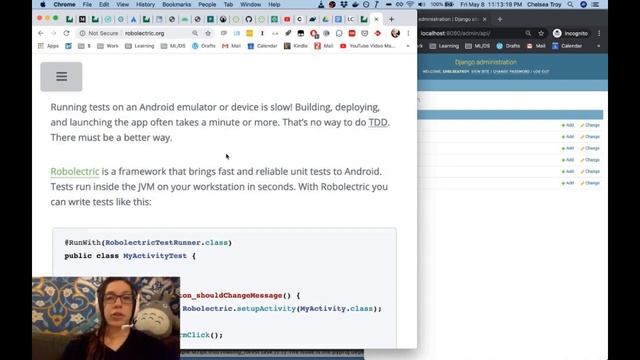Open the ML/DS bookmarks folder in front window

tap(173, 46)
